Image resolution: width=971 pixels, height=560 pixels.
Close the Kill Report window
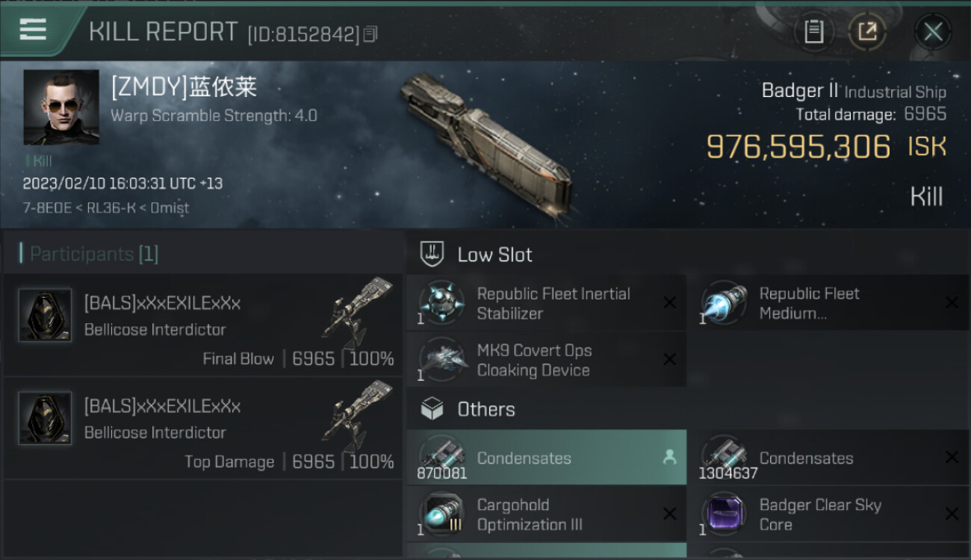point(933,31)
